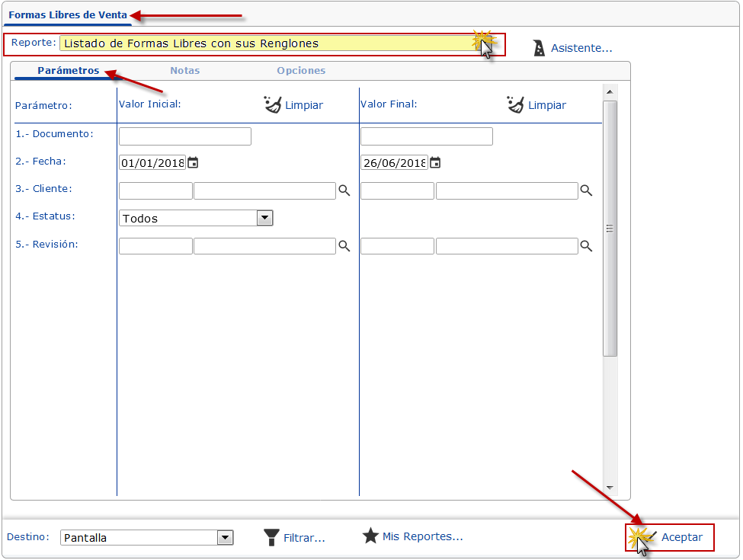Switch to the Notas tab
Viewport: 743px width, 560px height.
185,71
